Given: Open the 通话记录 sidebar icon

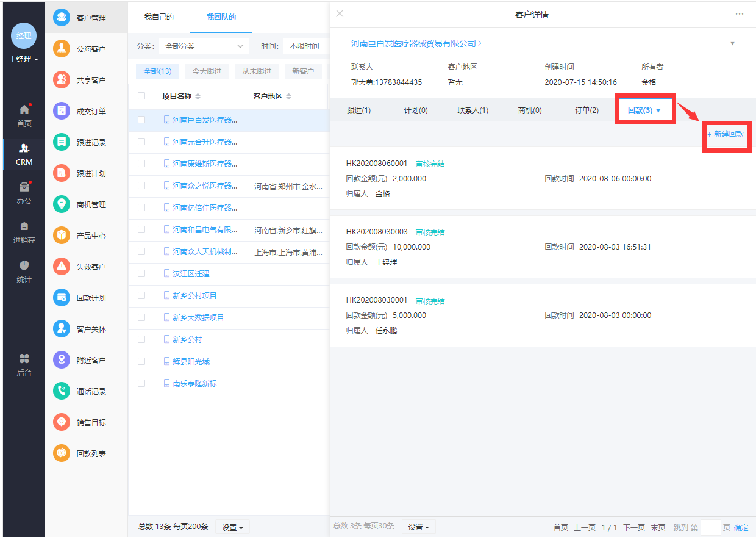Looking at the screenshot, I should (61, 391).
